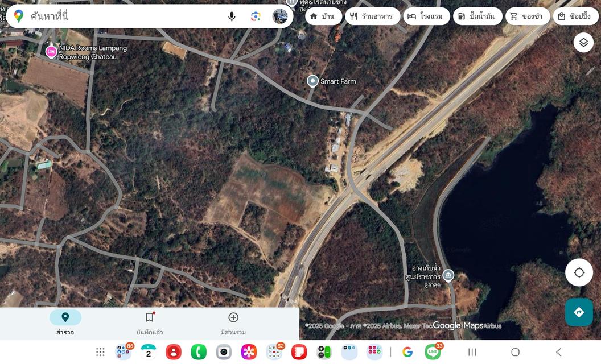
Task: Tap the Smart Farm map pin
Action: [313, 81]
